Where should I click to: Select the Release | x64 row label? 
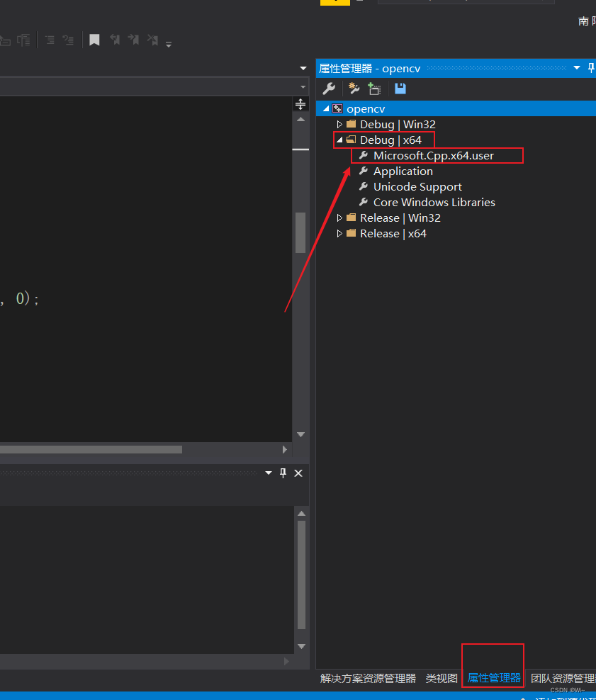click(393, 234)
